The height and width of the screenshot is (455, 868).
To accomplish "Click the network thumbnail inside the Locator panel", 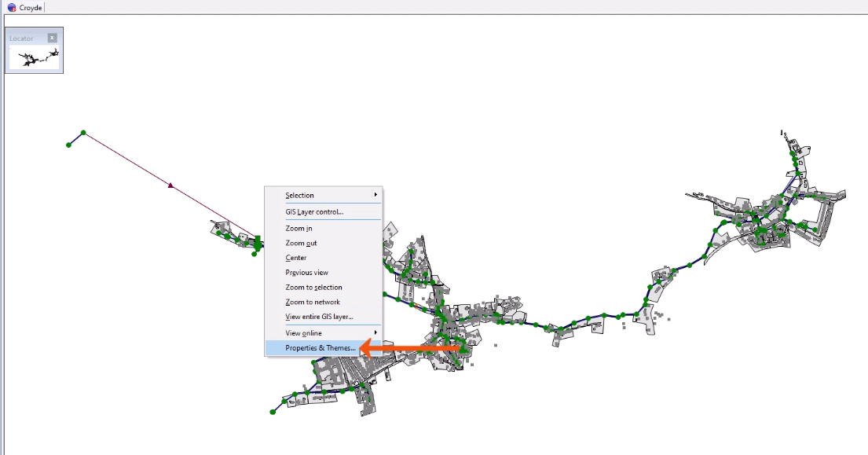I will point(33,57).
